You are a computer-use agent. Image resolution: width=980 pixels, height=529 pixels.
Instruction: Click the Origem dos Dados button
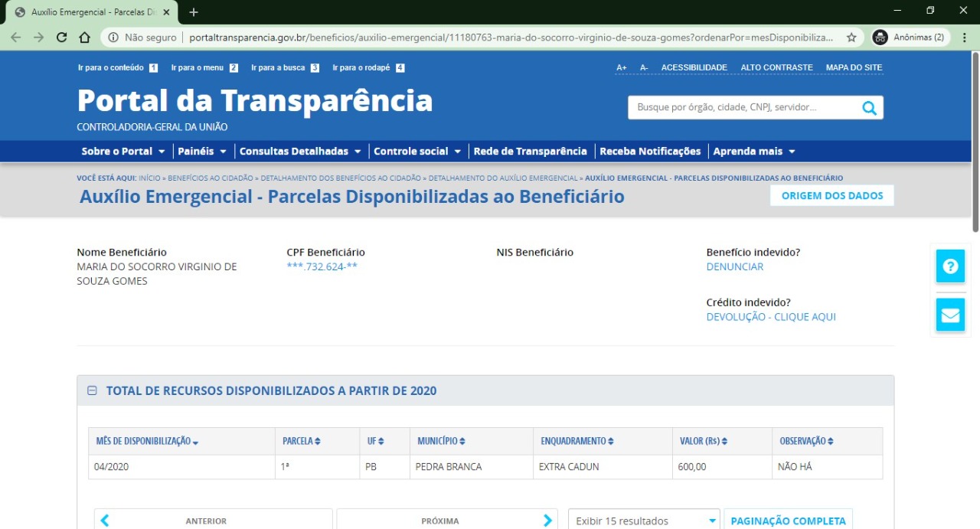pyautogui.click(x=832, y=195)
